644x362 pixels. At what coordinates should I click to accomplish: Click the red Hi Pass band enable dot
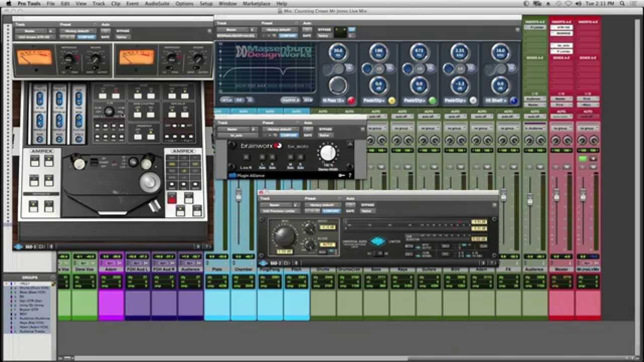tap(351, 101)
